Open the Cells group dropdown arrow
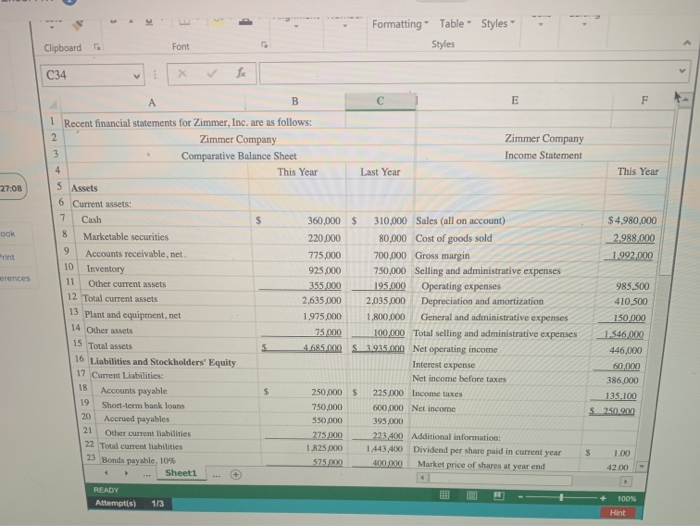Viewport: 700px width, 526px height. click(x=541, y=24)
